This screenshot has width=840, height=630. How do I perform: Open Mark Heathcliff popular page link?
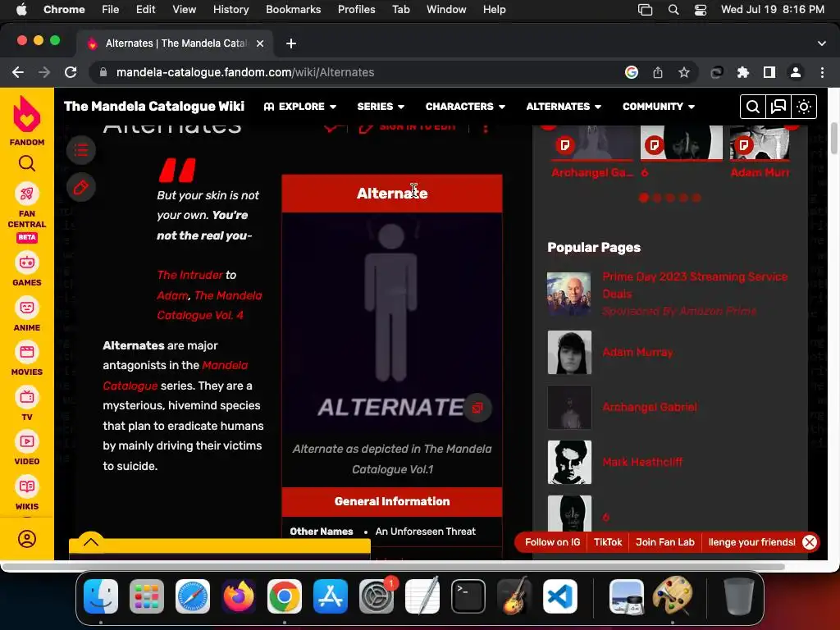(x=642, y=463)
